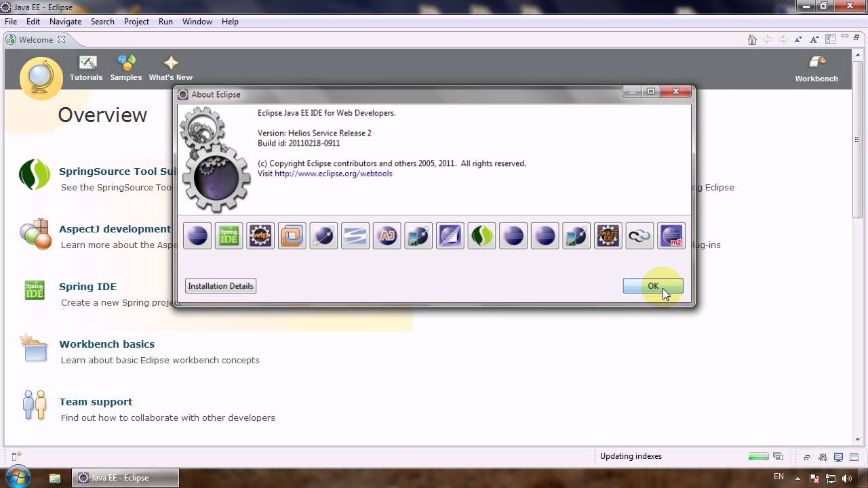Open the Spring IDE overview link
Viewport: 868px width, 488px height.
click(87, 287)
